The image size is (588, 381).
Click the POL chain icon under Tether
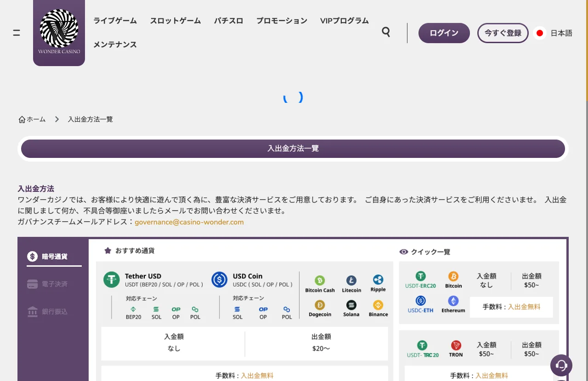pyautogui.click(x=195, y=309)
